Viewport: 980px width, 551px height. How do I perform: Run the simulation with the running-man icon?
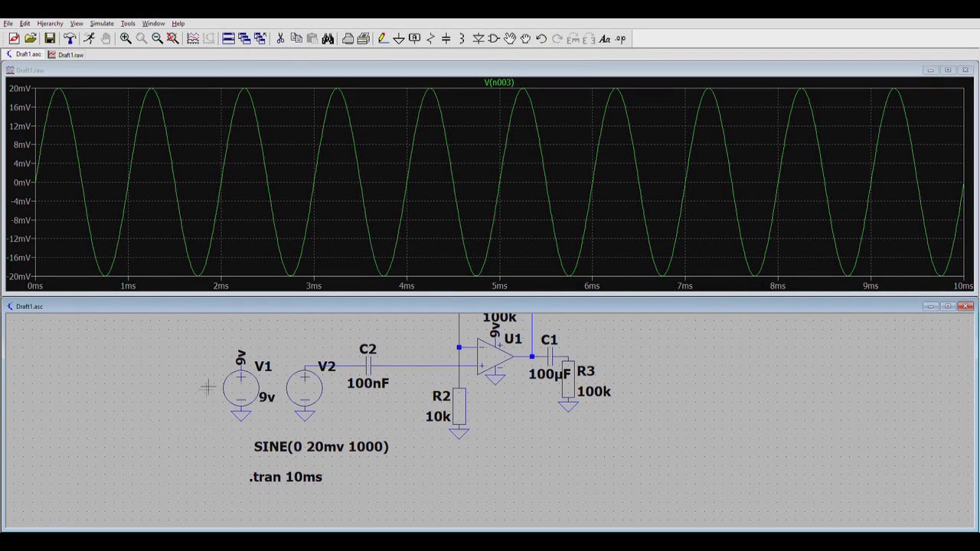pos(89,38)
